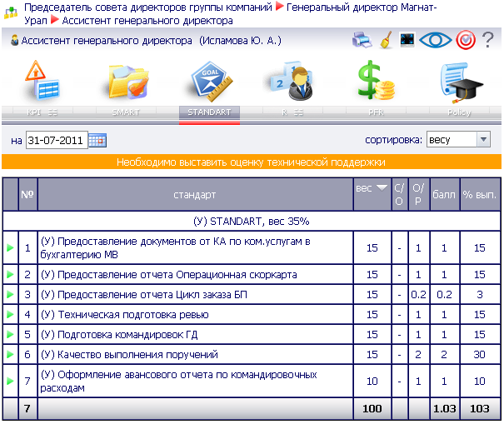
Task: Click text Предоставление отчета Цикл заказа БП
Action: [x=143, y=294]
